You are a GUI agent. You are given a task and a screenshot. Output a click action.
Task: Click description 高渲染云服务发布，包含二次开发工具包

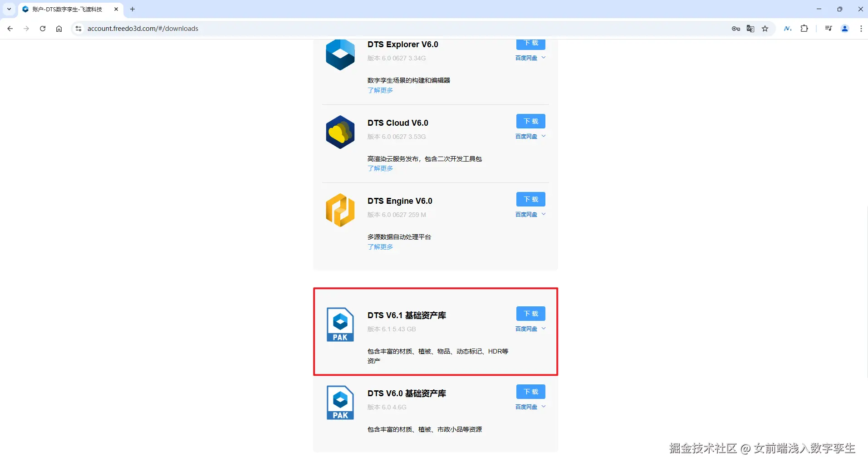[x=425, y=159]
